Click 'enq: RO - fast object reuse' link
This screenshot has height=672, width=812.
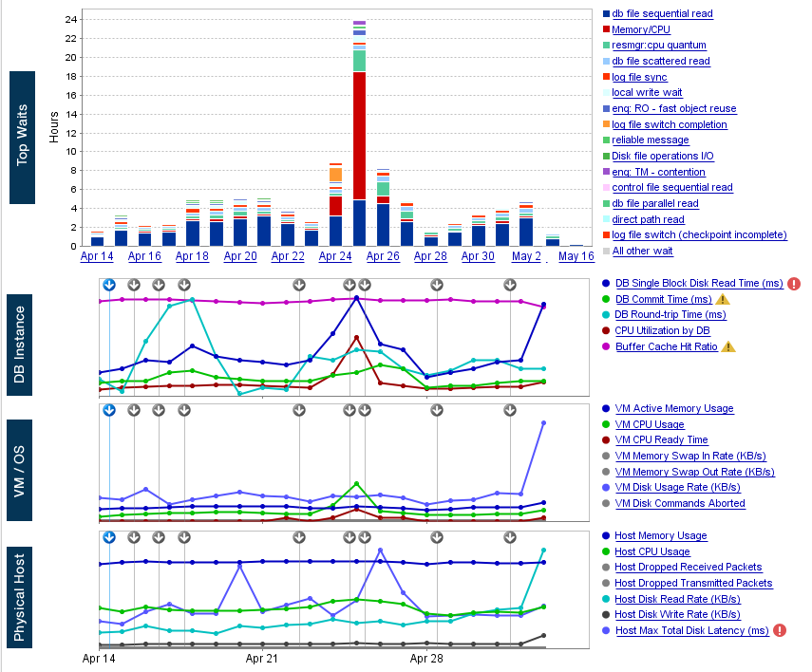pyautogui.click(x=673, y=109)
